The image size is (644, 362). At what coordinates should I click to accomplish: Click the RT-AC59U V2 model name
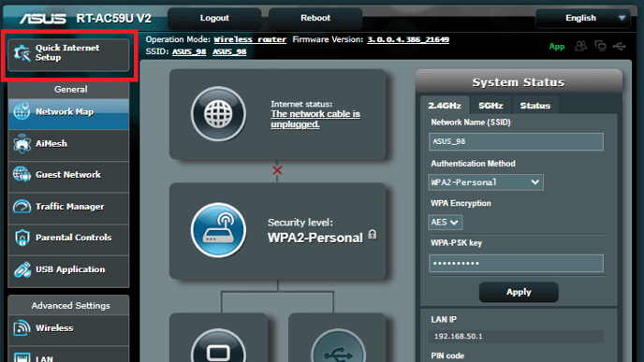[x=114, y=19]
